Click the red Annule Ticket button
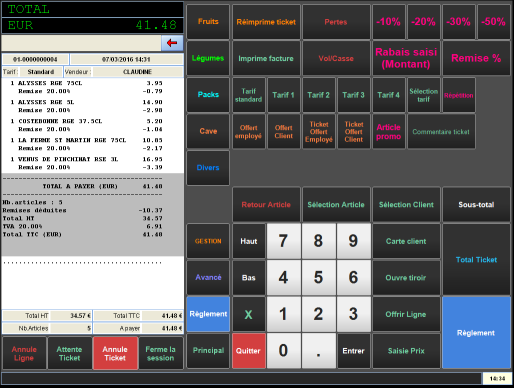The image size is (514, 388). point(115,353)
